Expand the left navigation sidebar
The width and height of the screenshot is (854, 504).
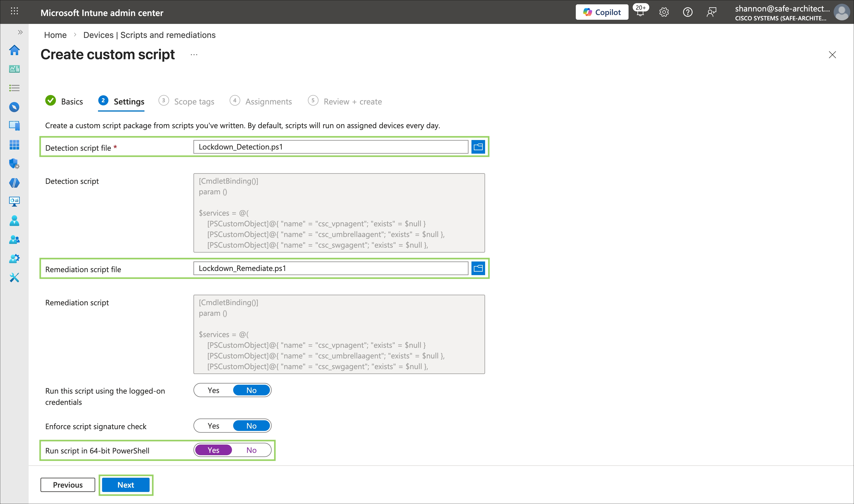click(x=20, y=32)
